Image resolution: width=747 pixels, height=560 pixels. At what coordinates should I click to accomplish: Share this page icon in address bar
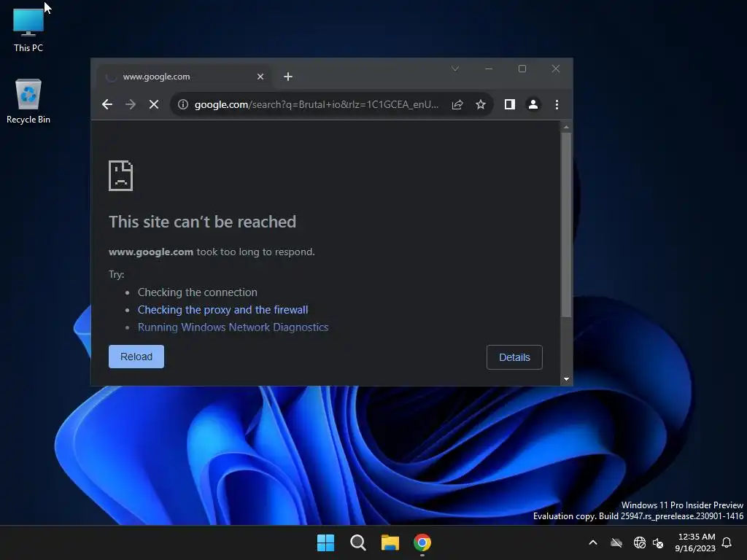(x=457, y=104)
